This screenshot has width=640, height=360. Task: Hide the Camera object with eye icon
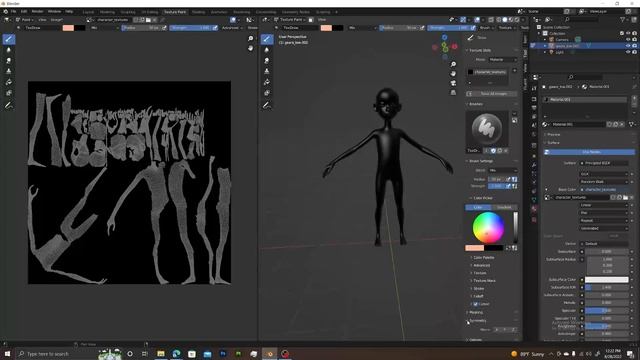628,40
